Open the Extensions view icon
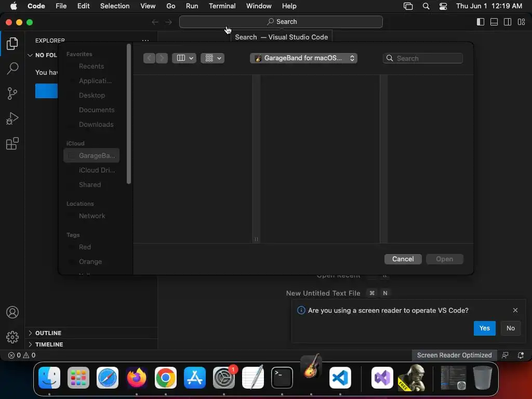 click(12, 143)
